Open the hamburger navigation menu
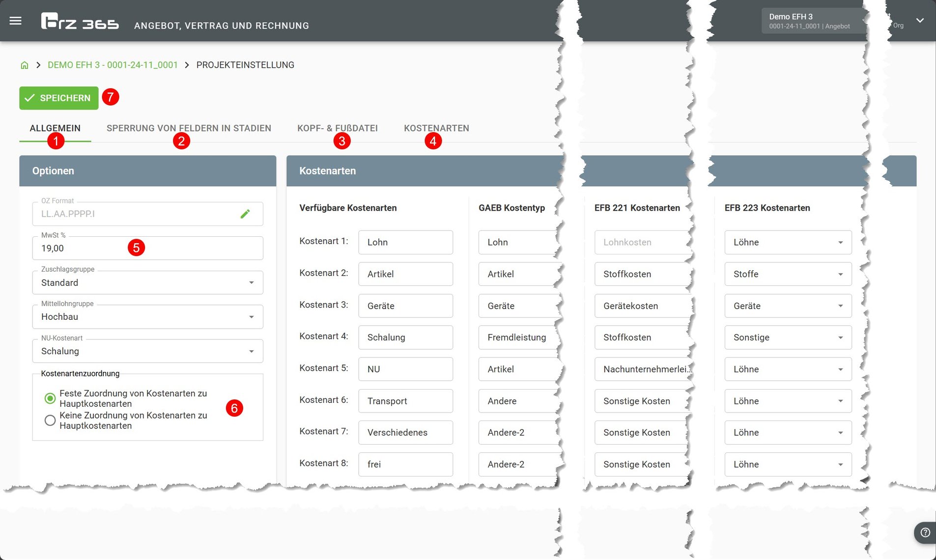The image size is (936, 560). (15, 21)
